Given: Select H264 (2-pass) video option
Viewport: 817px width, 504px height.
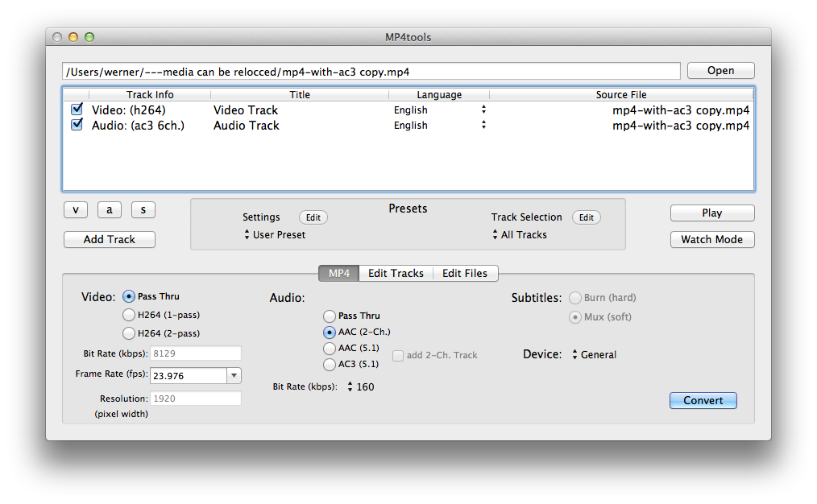Looking at the screenshot, I should 129,333.
